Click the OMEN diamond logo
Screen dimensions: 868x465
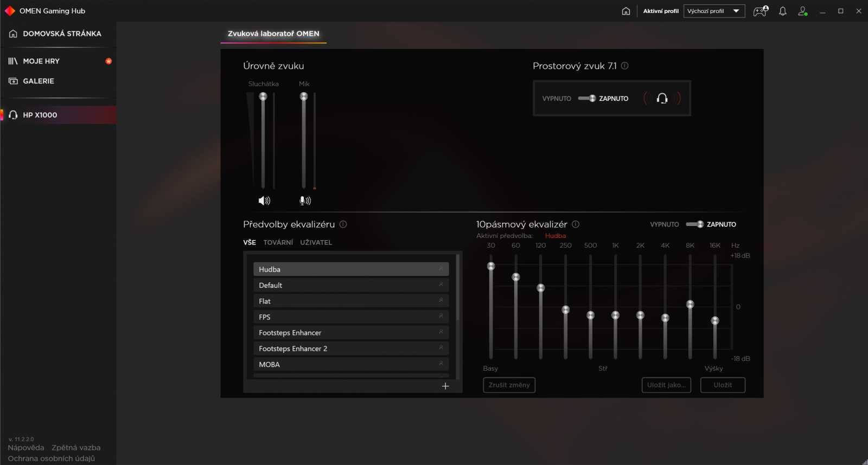pyautogui.click(x=10, y=11)
